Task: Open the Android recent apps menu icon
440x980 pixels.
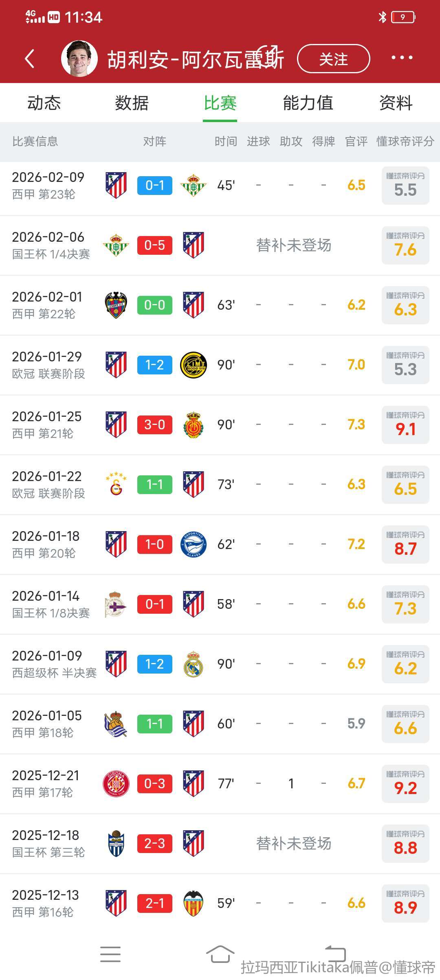Action: coord(110,954)
